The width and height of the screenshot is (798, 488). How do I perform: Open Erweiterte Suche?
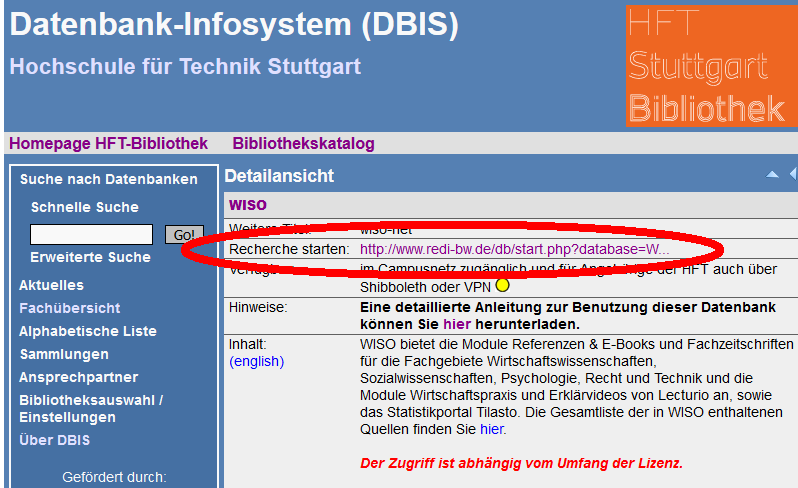pos(91,257)
